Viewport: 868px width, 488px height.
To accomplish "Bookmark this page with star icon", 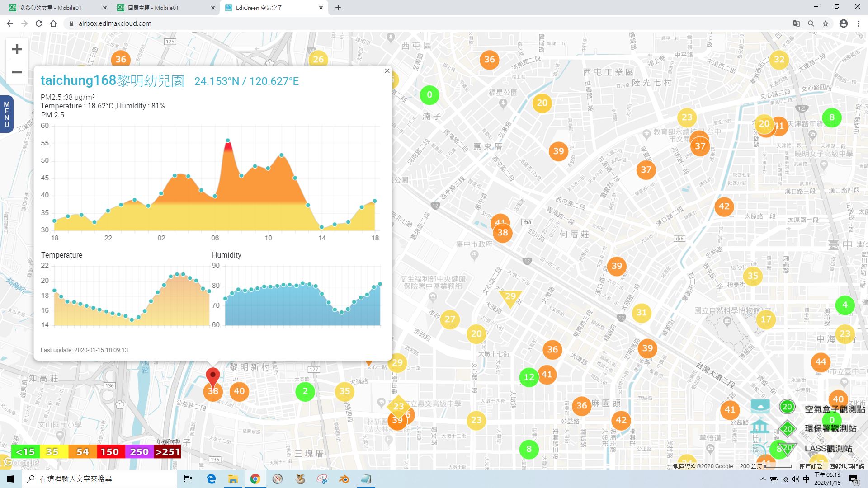I will 826,23.
